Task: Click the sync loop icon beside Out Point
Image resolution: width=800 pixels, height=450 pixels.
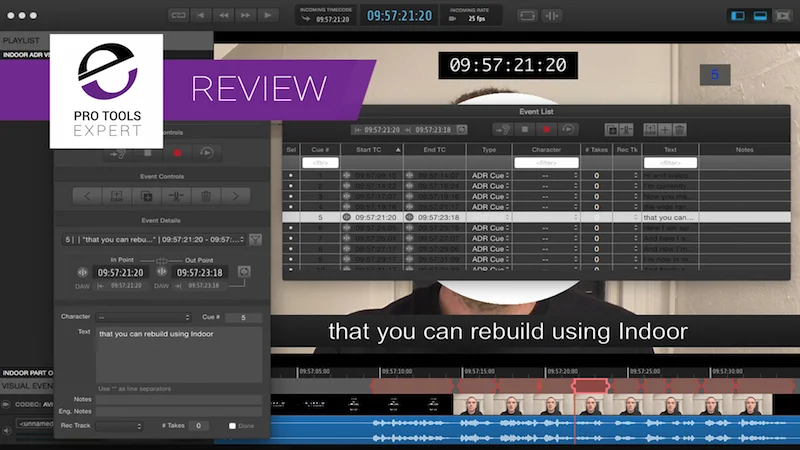Action: 244,271
